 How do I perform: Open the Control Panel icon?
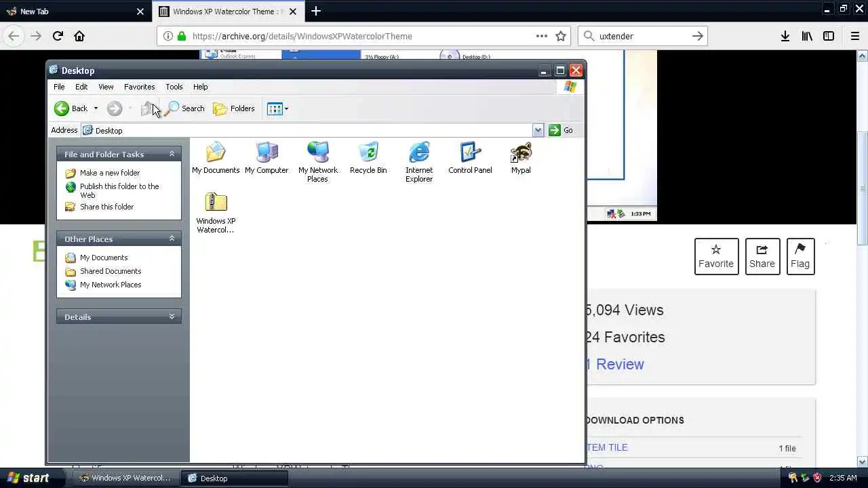pyautogui.click(x=470, y=158)
